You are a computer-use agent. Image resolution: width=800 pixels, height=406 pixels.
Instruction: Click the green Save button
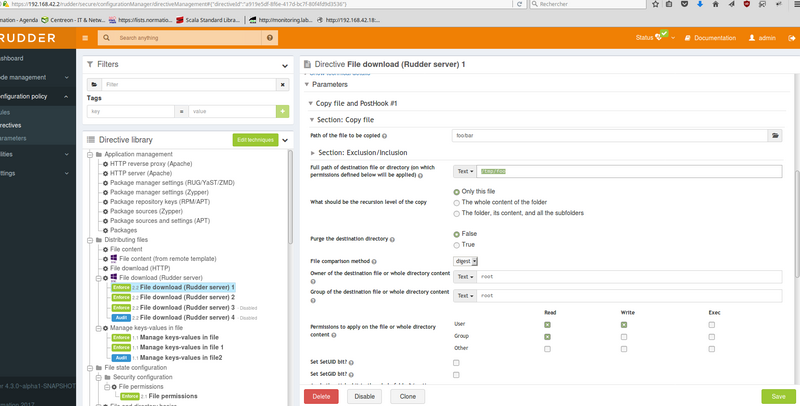click(x=779, y=396)
